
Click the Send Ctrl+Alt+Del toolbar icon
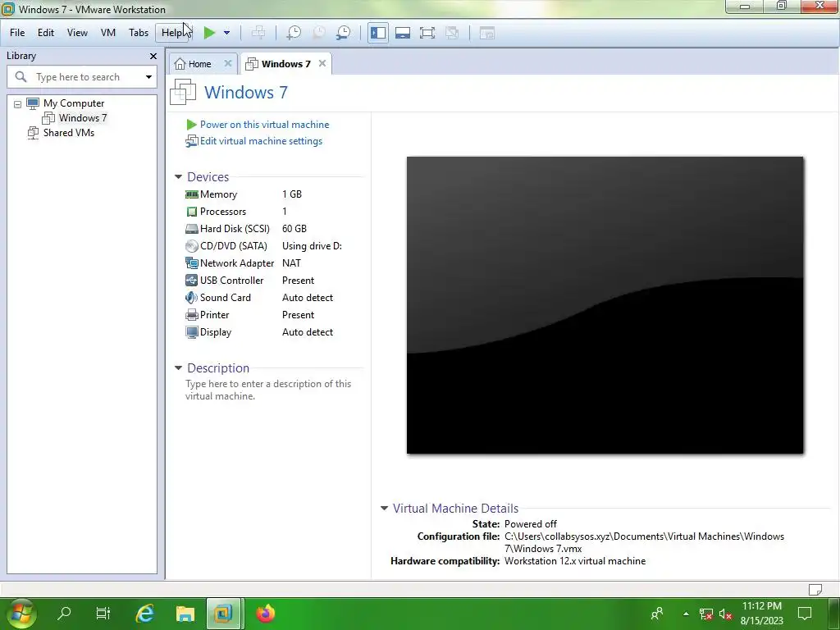[x=258, y=33]
